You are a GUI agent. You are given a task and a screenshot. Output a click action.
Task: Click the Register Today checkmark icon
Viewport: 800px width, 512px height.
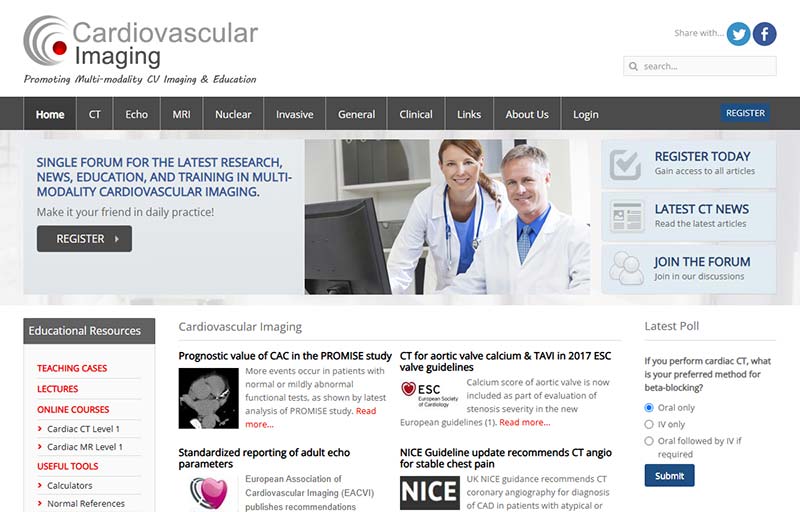click(626, 165)
